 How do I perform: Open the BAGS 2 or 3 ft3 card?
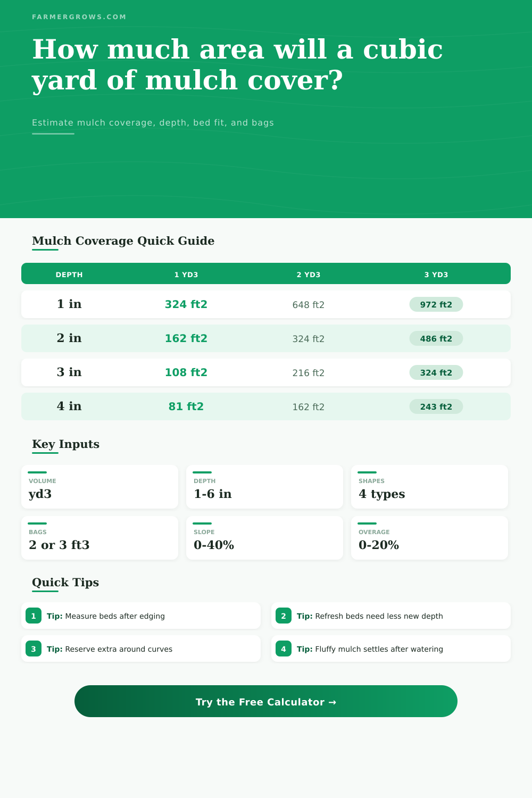[99, 538]
